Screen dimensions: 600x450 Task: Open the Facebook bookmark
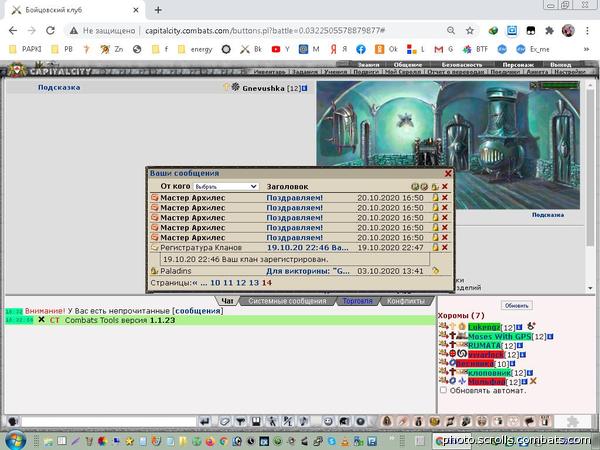click(360, 49)
